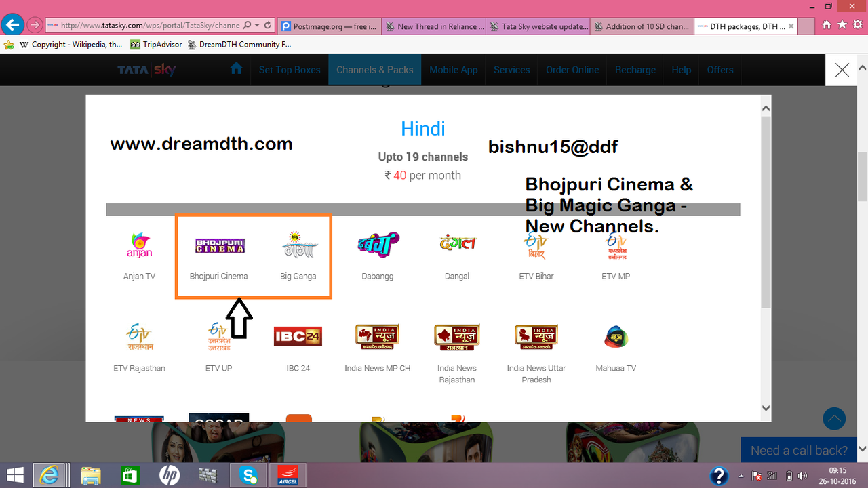
Task: Open the Offers menu item
Action: (720, 70)
